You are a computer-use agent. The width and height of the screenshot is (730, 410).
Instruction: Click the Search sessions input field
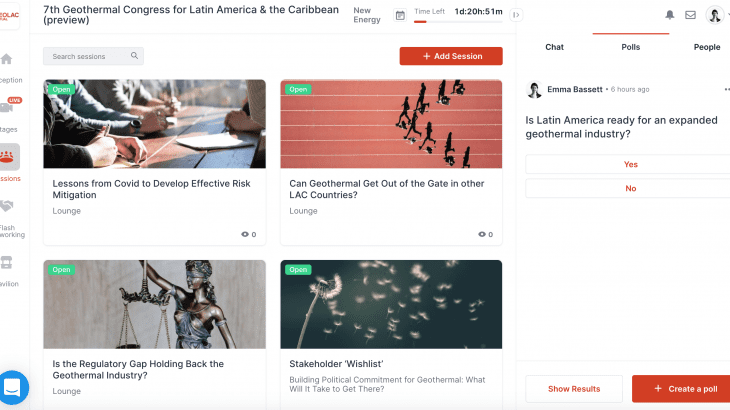point(93,56)
